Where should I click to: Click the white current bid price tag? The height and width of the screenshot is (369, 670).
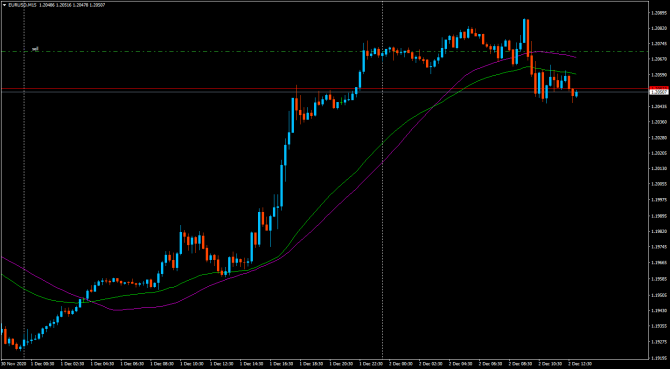[658, 92]
